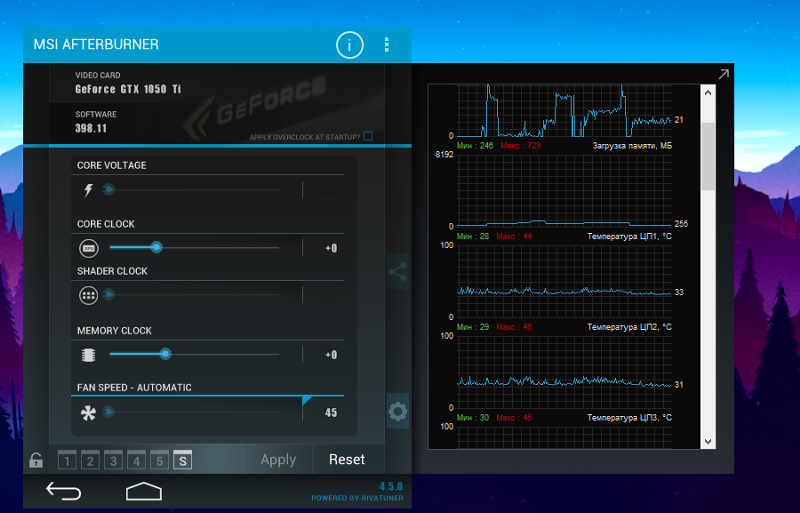This screenshot has height=513, width=800.
Task: Click the 'Температура ЦП2, °C' graph label
Action: coord(630,327)
